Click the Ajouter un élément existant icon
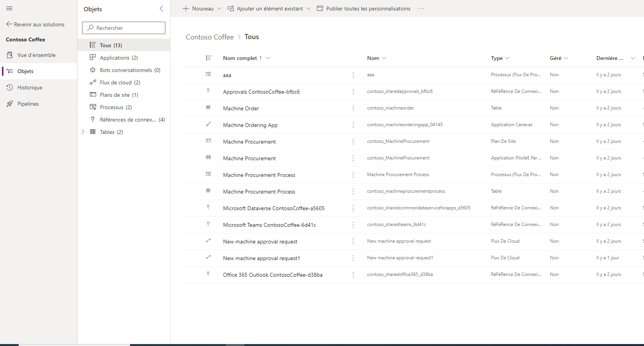This screenshot has height=346, width=644. [230, 9]
